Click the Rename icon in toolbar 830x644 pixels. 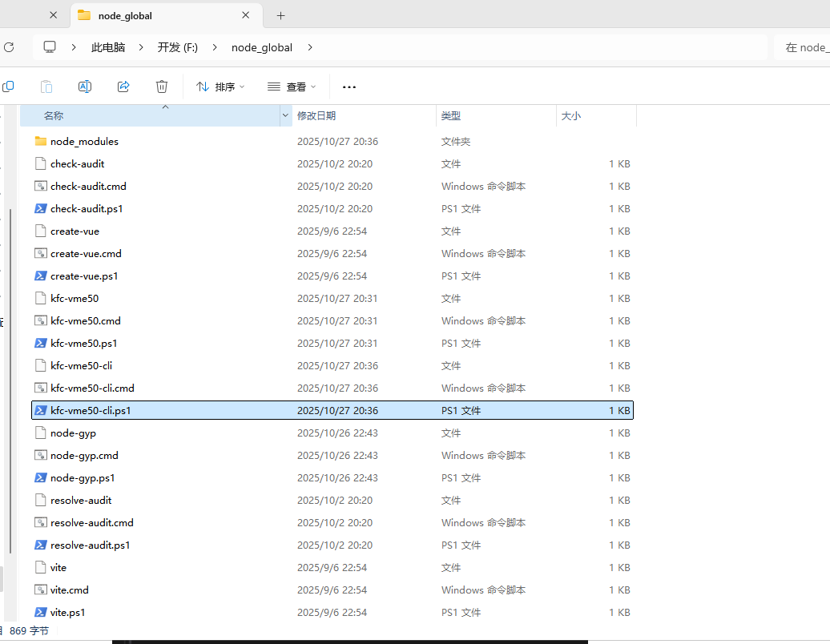pyautogui.click(x=85, y=87)
